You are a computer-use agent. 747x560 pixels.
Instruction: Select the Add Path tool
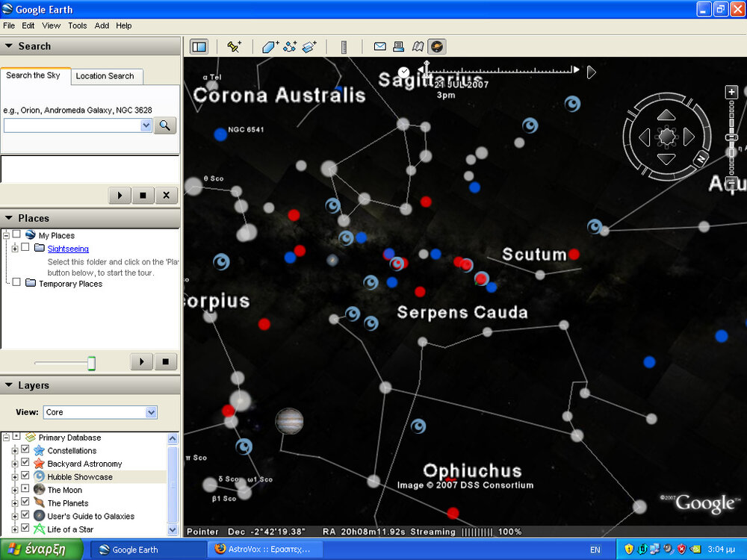click(290, 47)
